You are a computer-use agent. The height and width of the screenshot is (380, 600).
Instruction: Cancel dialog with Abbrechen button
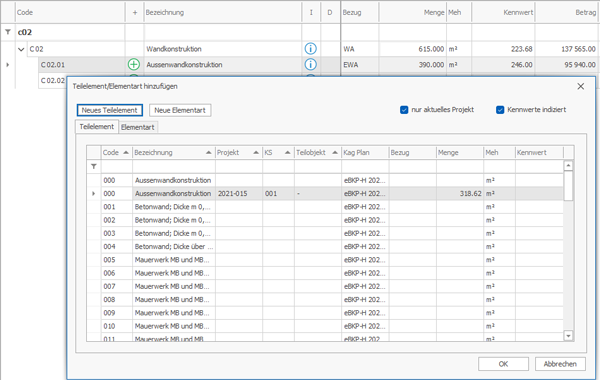click(560, 364)
